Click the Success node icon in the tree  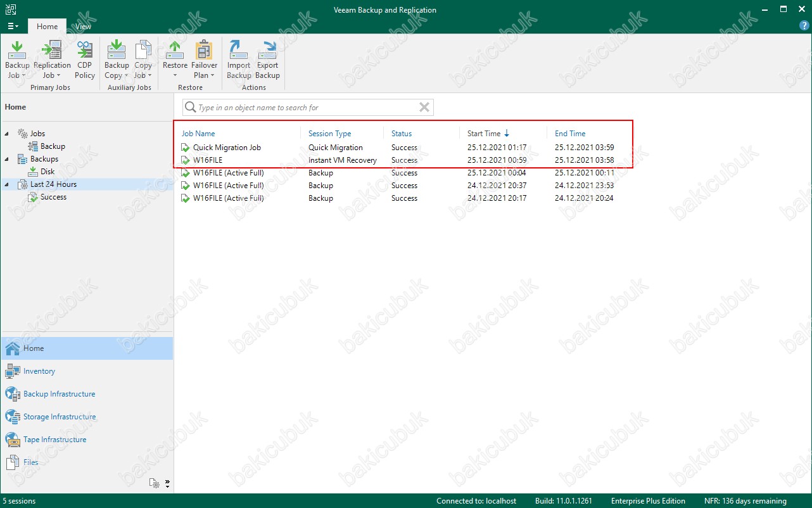click(34, 197)
